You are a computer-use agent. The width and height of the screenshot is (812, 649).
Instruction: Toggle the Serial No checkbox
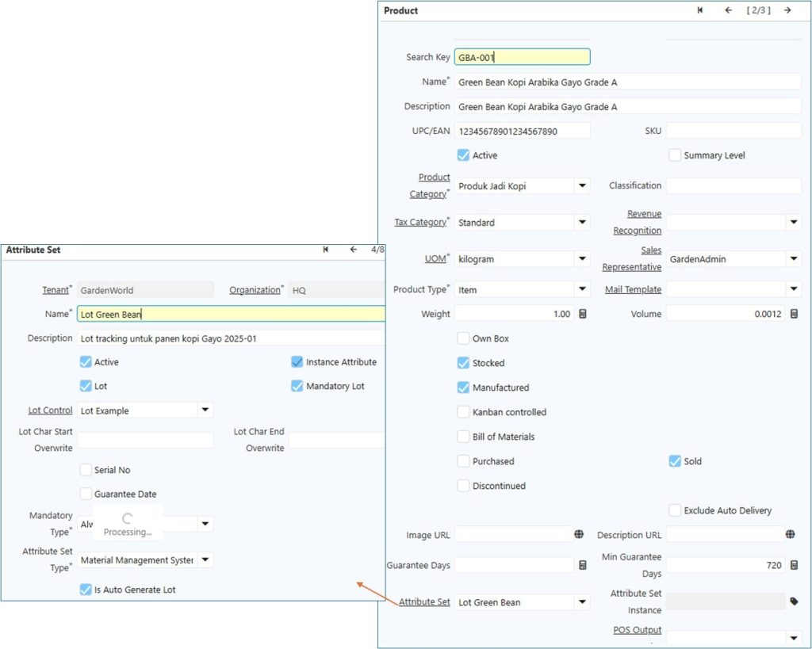(x=86, y=470)
